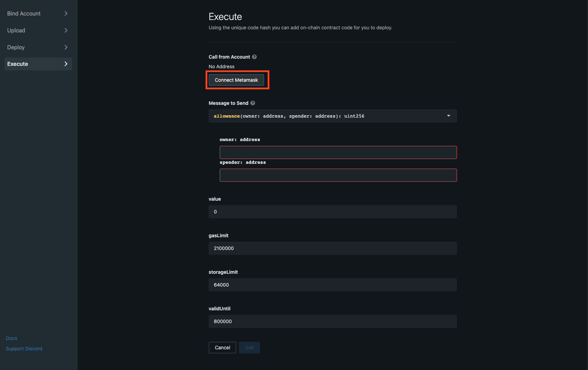Click help icon next to Call from Account
Image resolution: width=588 pixels, height=370 pixels.
click(254, 57)
